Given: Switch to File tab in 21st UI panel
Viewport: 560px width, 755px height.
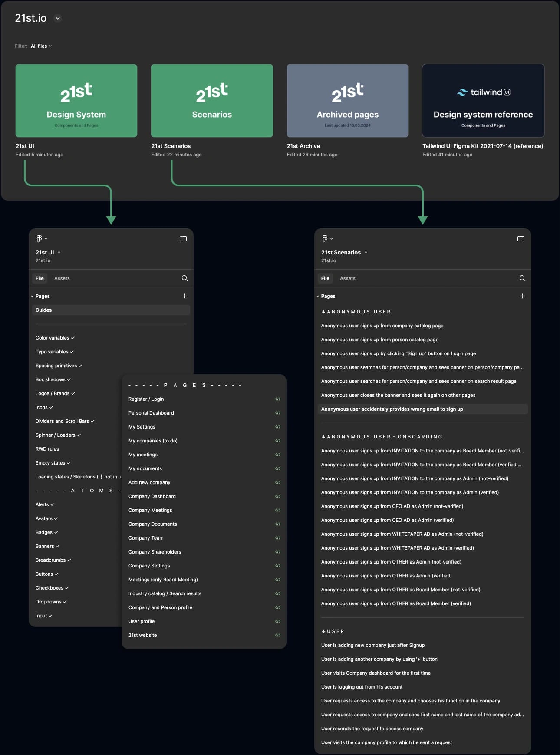Looking at the screenshot, I should pos(40,278).
